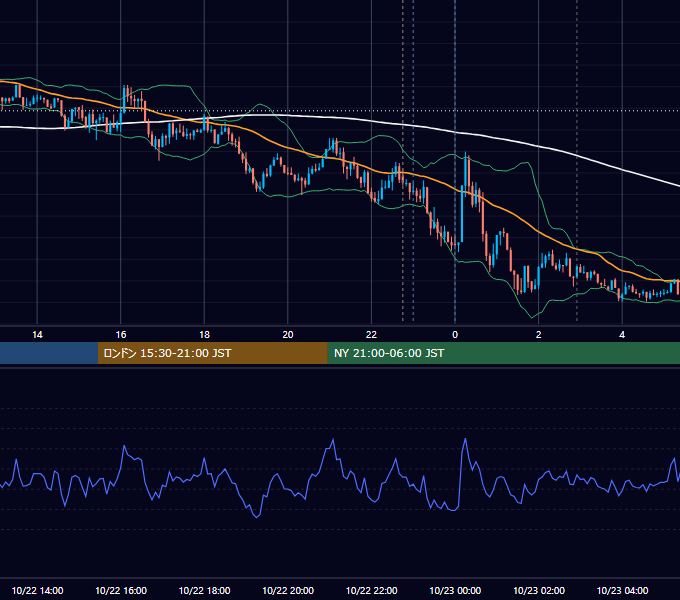Click the date label 10/22 16:00
This screenshot has width=680, height=600.
121,590
